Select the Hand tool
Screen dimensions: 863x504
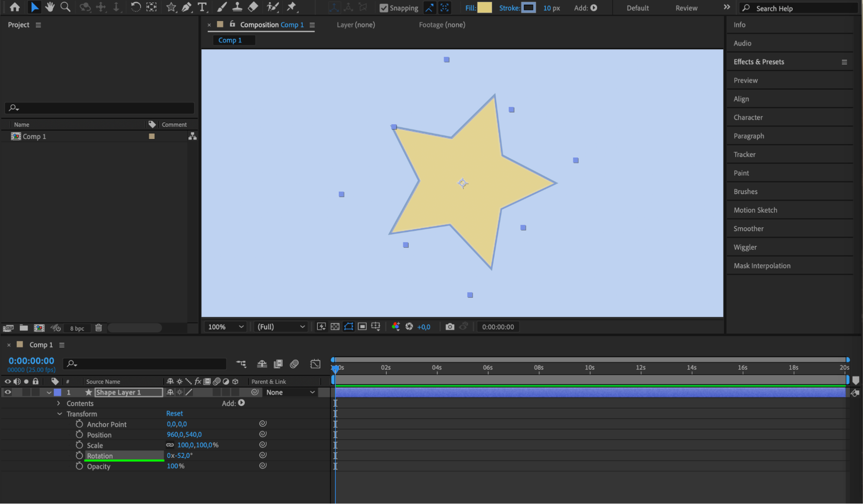click(50, 7)
